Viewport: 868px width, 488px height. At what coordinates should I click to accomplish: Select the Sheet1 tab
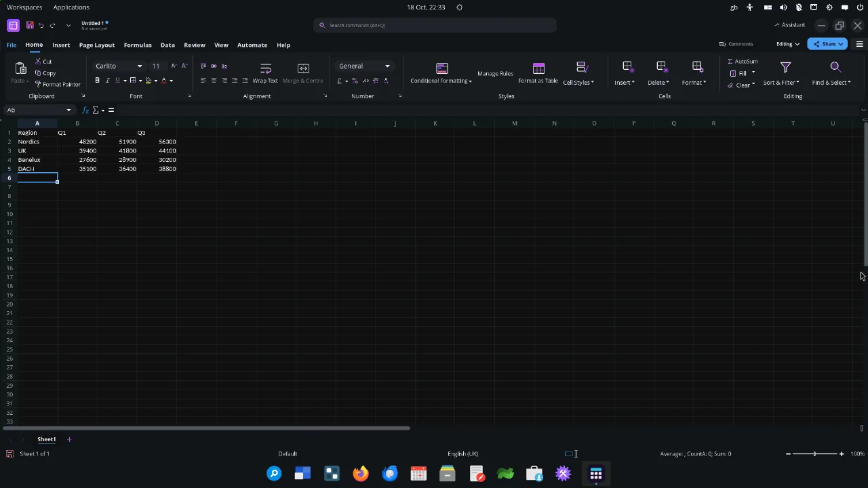pyautogui.click(x=47, y=439)
